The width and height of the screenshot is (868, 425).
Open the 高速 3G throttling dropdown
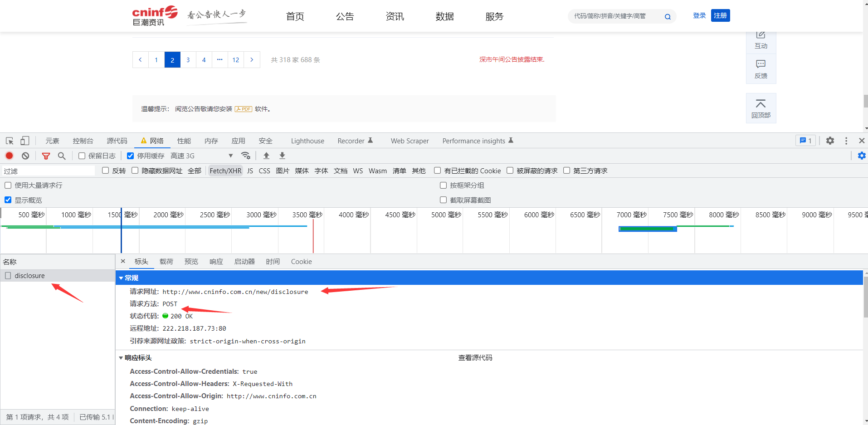(202, 156)
